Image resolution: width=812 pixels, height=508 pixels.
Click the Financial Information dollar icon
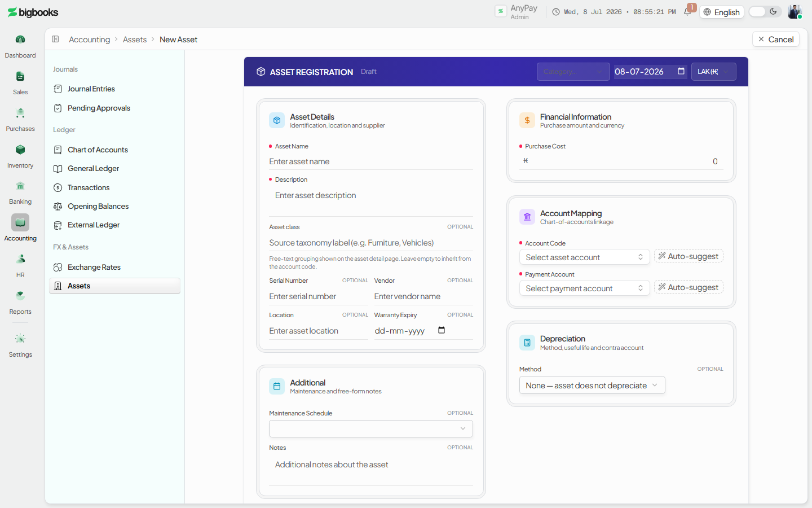527,120
